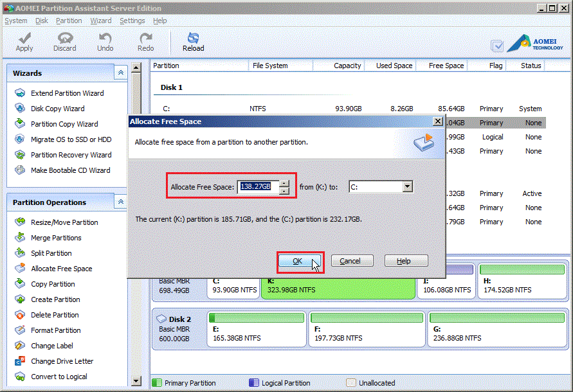Click the 138.27GB allocate size field
573x392 pixels.
(259, 187)
